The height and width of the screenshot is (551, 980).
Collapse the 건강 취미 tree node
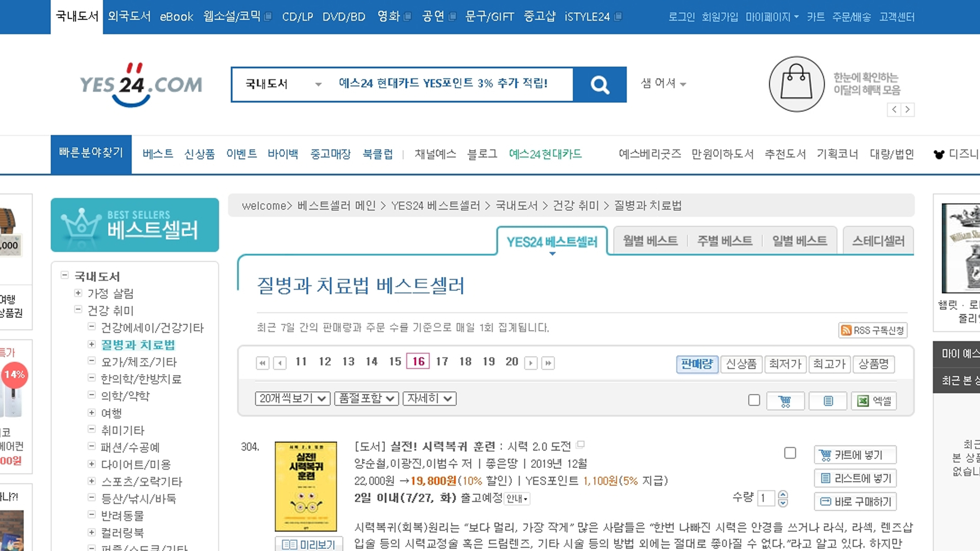click(78, 309)
